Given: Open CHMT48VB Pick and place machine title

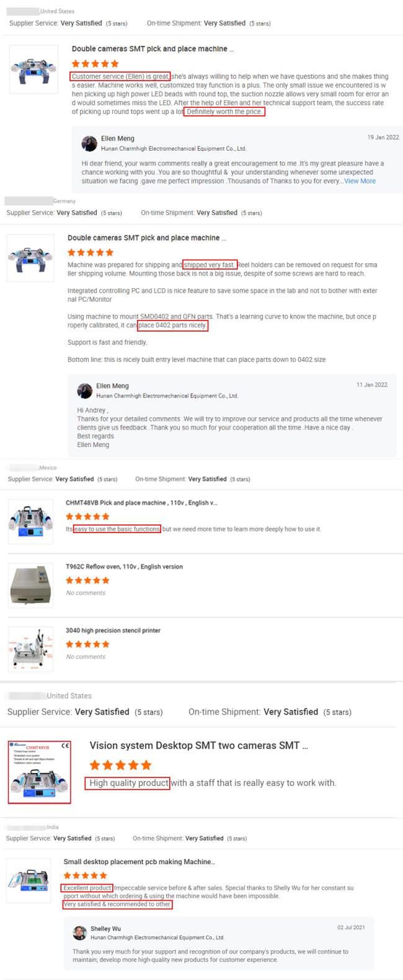Looking at the screenshot, I should tap(141, 503).
